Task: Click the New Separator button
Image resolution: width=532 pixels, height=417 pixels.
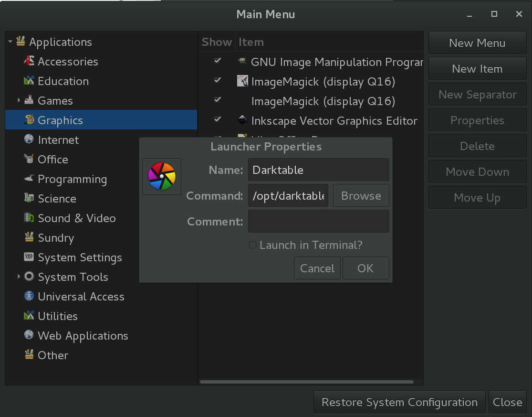Action: click(478, 95)
